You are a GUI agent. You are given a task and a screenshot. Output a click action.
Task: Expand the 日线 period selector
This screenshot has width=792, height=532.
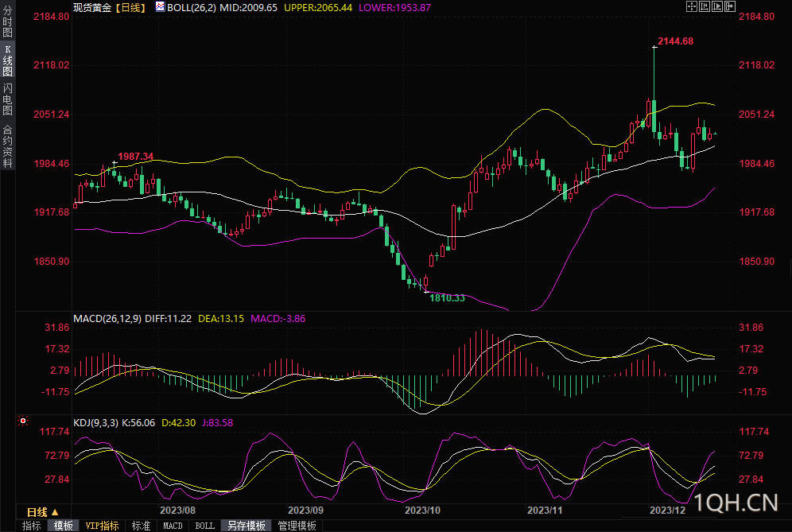tap(42, 511)
